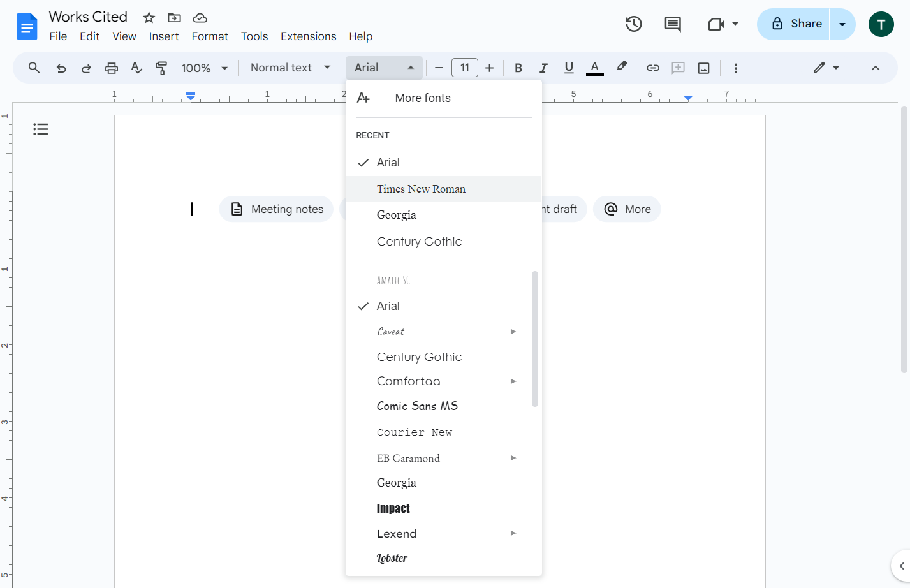This screenshot has width=910, height=588.
Task: Click the move to folder icon
Action: (x=174, y=18)
